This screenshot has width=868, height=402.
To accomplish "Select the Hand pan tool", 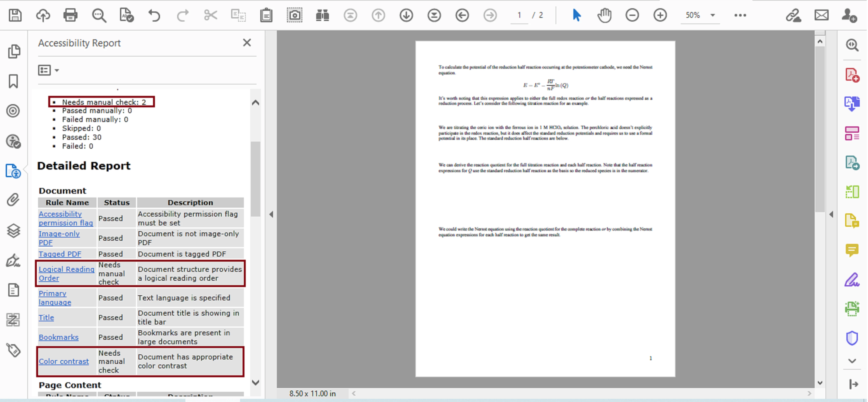I will point(604,15).
